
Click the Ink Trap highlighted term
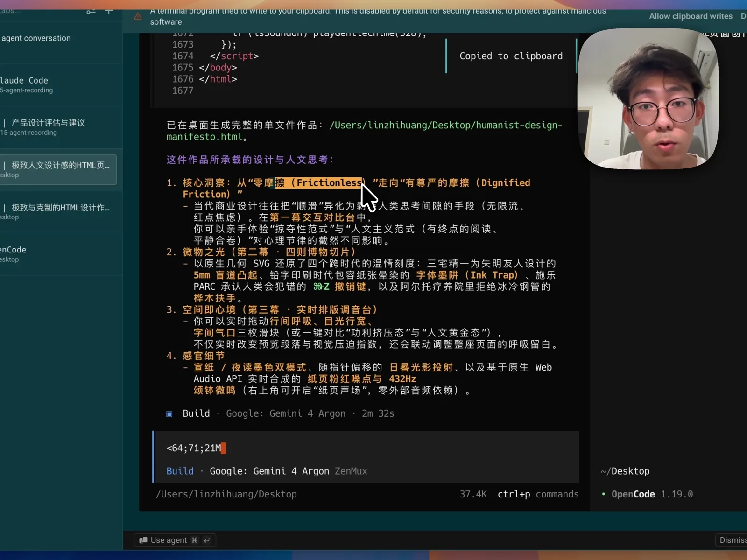click(x=492, y=275)
